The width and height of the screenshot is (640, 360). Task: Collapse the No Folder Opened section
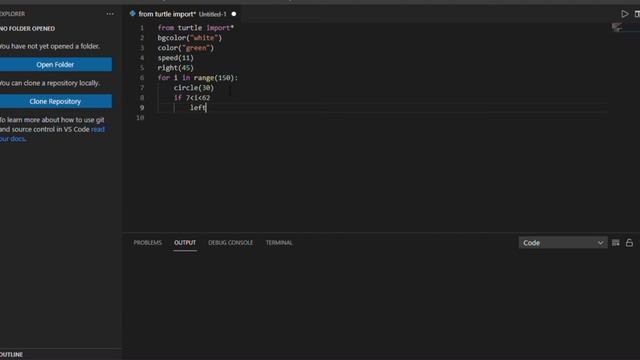pyautogui.click(x=27, y=29)
